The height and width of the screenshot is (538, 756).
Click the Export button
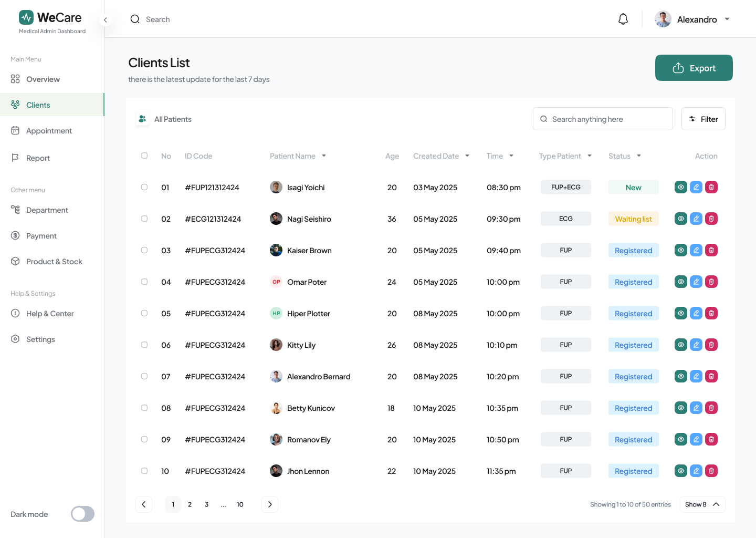point(694,68)
